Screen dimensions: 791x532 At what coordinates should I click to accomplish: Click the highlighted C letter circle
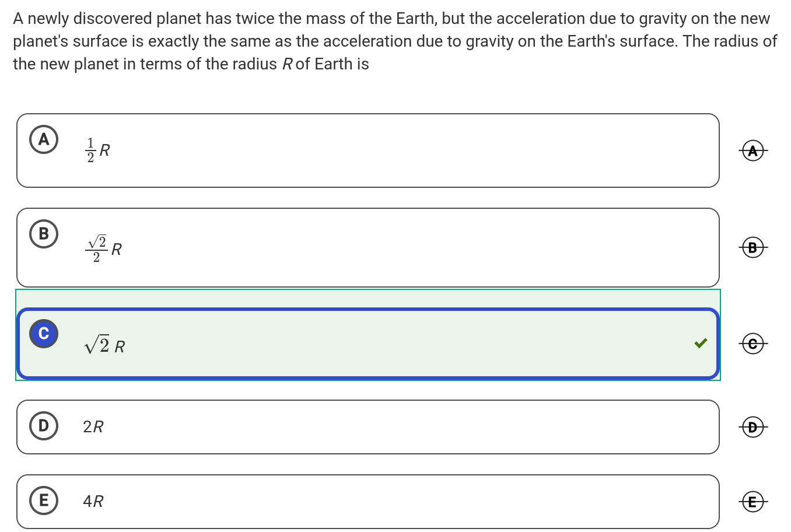[44, 334]
